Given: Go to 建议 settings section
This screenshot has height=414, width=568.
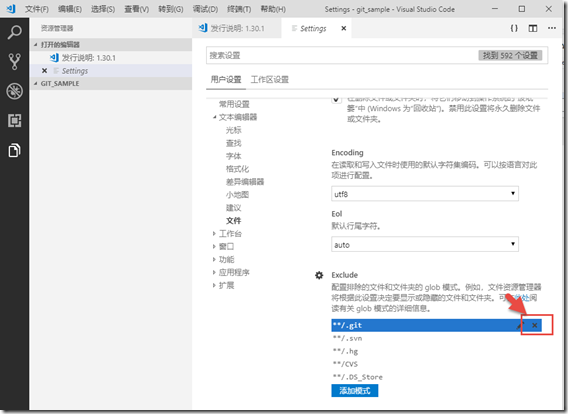Looking at the screenshot, I should [234, 208].
